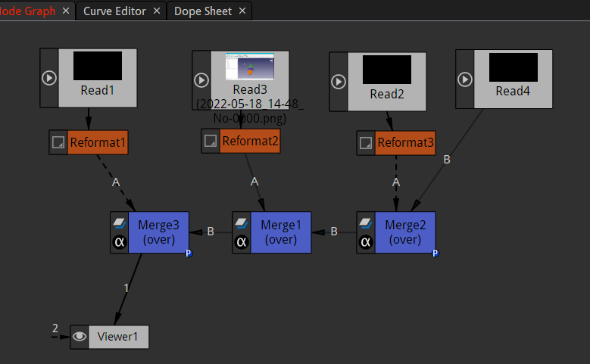This screenshot has width=590, height=364.
Task: Close the Curve Editor tab
Action: click(157, 11)
